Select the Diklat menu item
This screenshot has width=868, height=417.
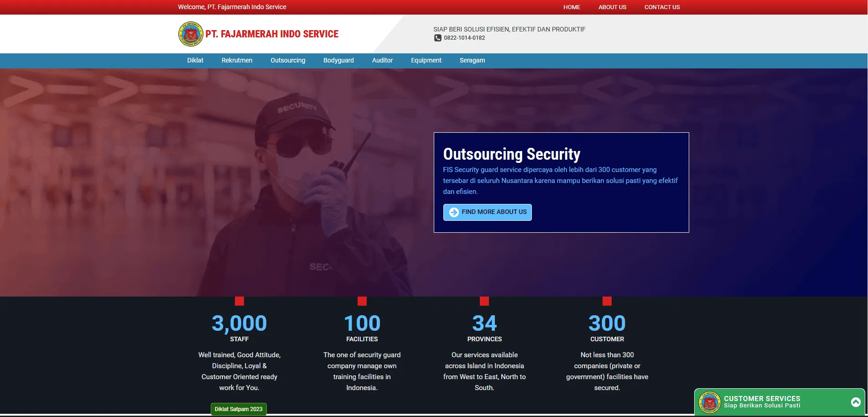click(x=195, y=61)
